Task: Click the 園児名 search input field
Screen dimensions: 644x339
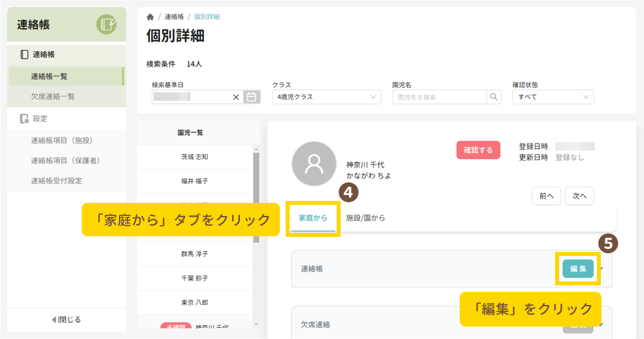Action: (x=439, y=97)
